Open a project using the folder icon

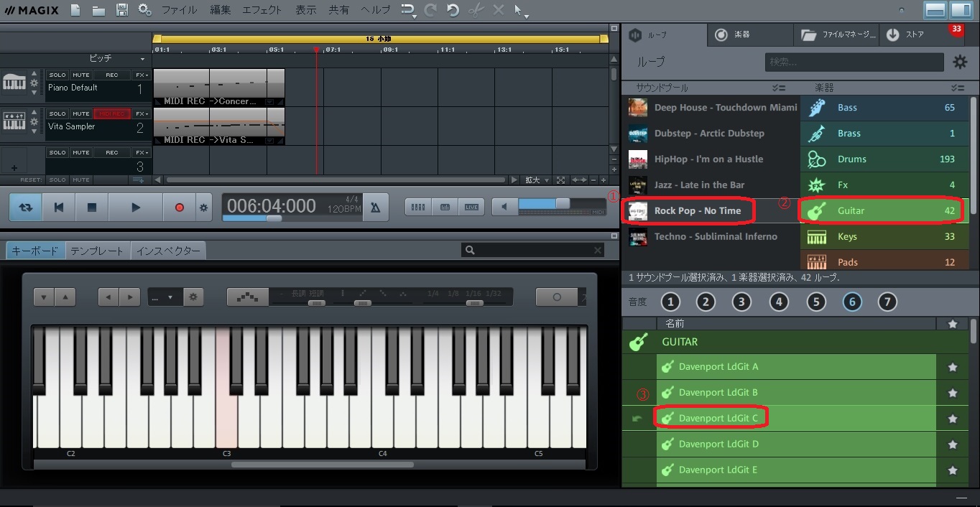(x=98, y=10)
